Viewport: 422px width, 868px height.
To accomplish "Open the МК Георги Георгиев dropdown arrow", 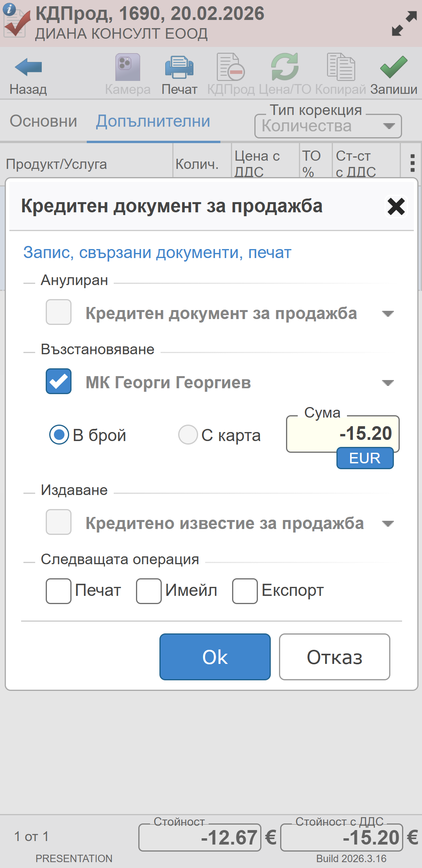I will [388, 382].
